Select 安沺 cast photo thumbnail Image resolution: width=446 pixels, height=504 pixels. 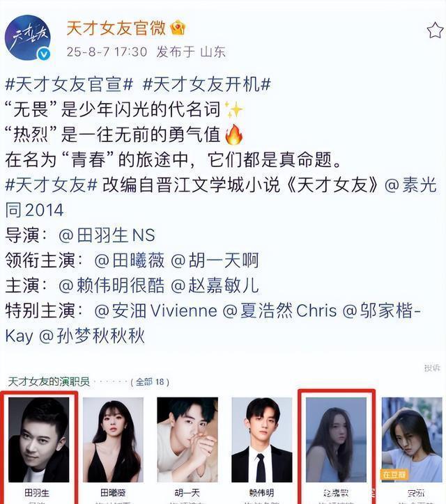(x=412, y=440)
